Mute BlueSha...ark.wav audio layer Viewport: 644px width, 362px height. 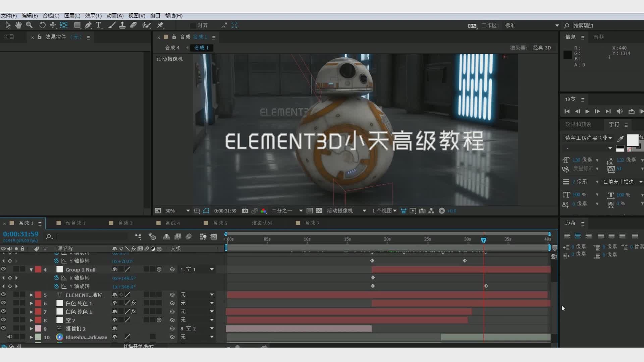(x=10, y=337)
